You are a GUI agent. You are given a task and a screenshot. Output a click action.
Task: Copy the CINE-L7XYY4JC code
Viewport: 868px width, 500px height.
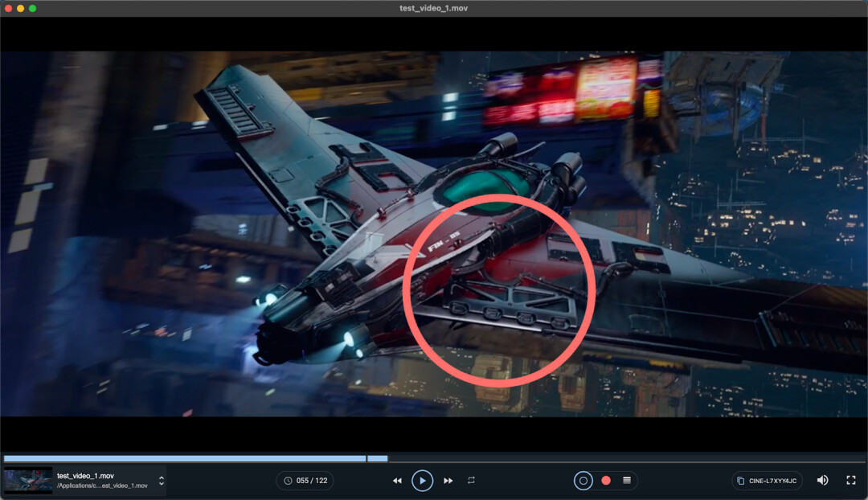[768, 481]
